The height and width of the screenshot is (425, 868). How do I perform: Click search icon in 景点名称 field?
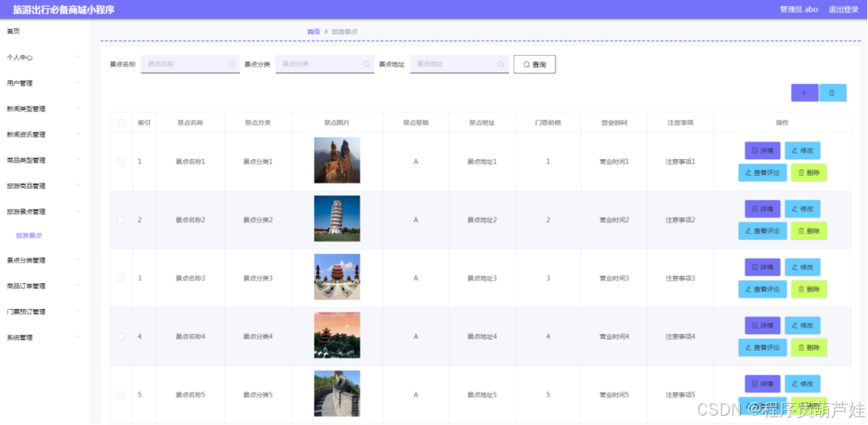(231, 64)
